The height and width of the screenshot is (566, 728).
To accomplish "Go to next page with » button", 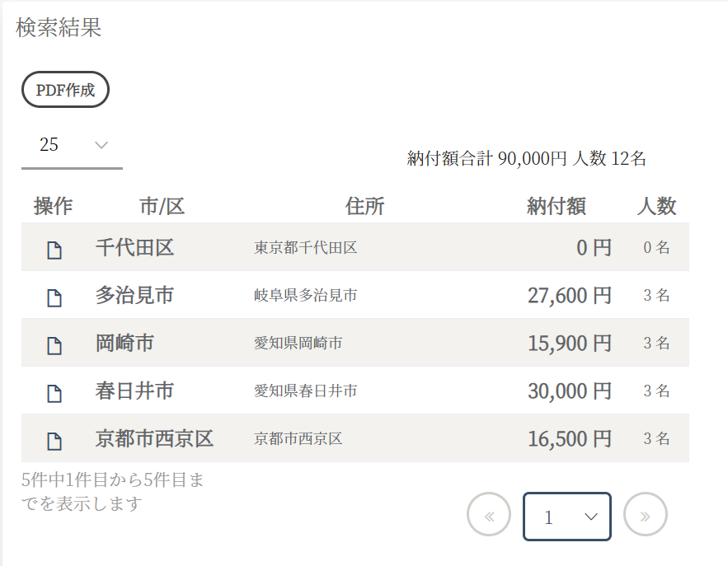I will pyautogui.click(x=645, y=516).
